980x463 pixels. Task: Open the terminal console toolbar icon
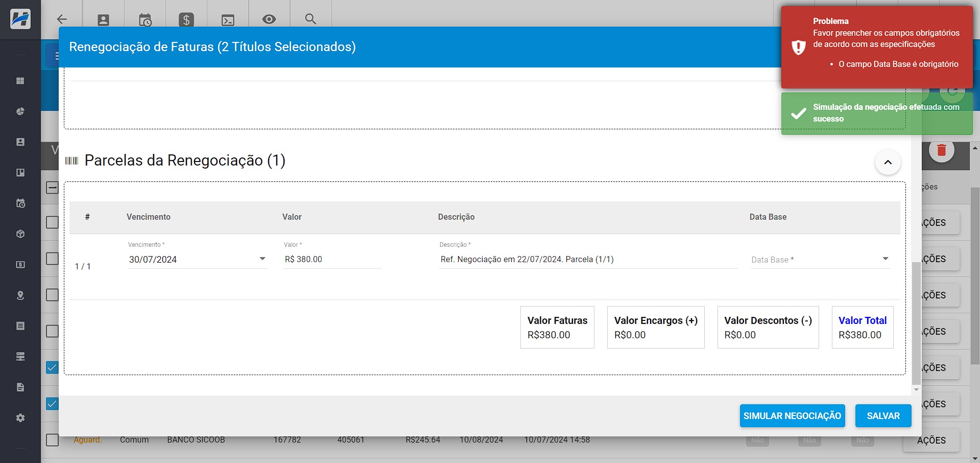click(x=228, y=20)
